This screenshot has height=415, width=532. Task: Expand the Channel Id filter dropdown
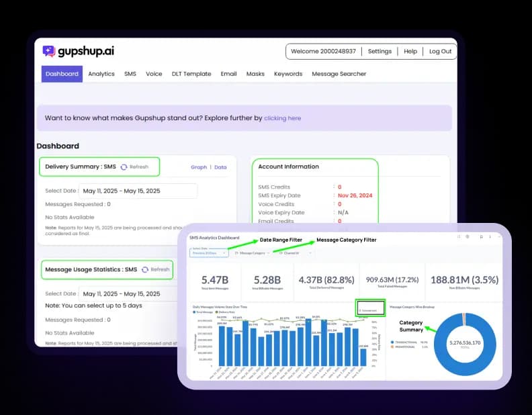pos(294,253)
